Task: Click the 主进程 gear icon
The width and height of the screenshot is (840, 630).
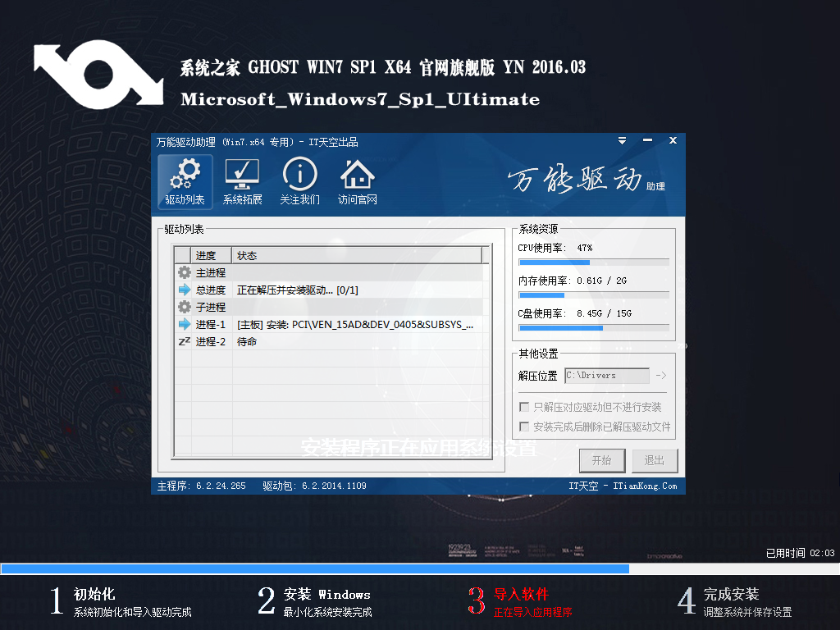Action: (185, 272)
